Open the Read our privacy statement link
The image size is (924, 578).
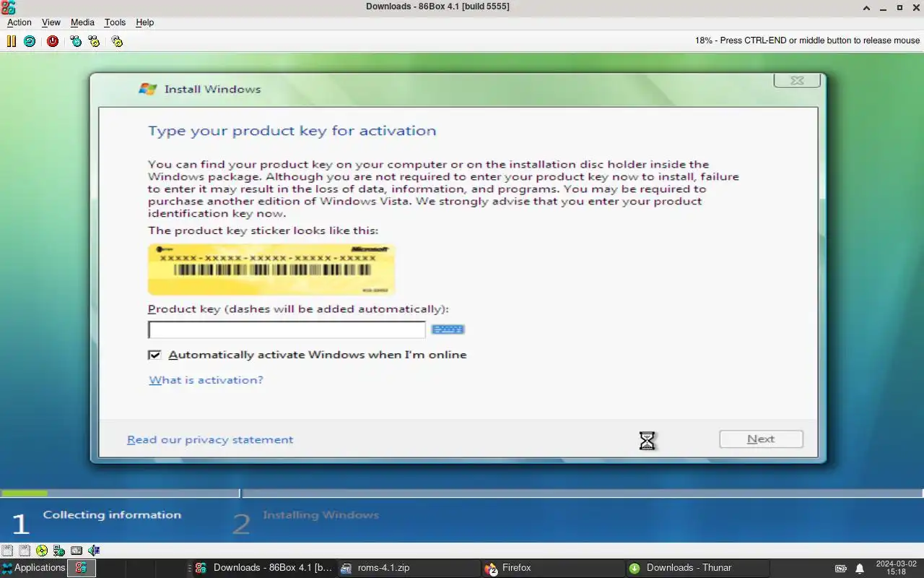click(x=210, y=439)
